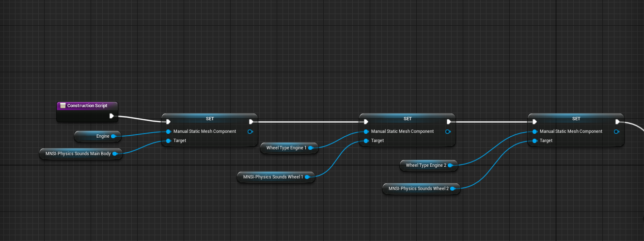
Task: Click the Engine variable node's output pin
Action: (113, 136)
